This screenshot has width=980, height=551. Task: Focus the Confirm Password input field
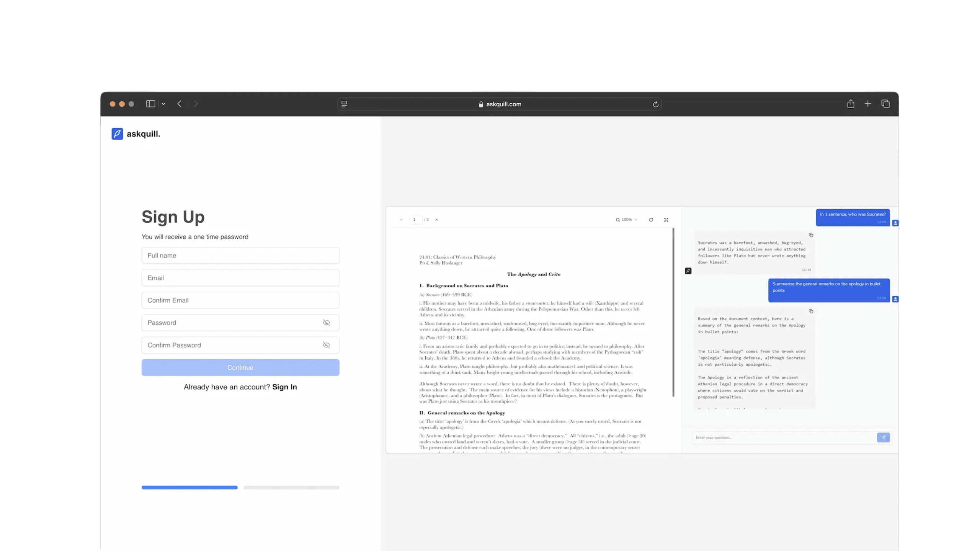240,345
